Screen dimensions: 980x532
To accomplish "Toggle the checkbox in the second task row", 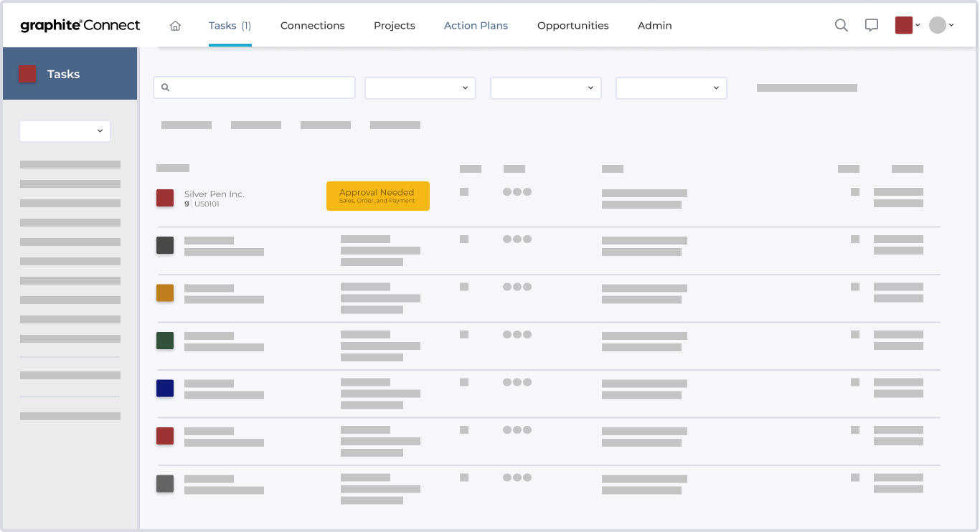I will 464,239.
